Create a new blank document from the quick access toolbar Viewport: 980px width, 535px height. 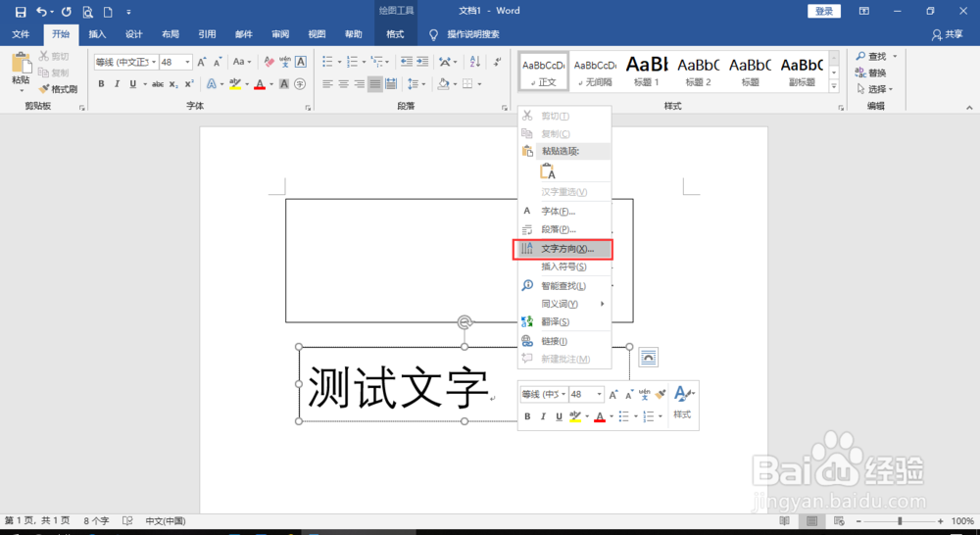tap(108, 11)
